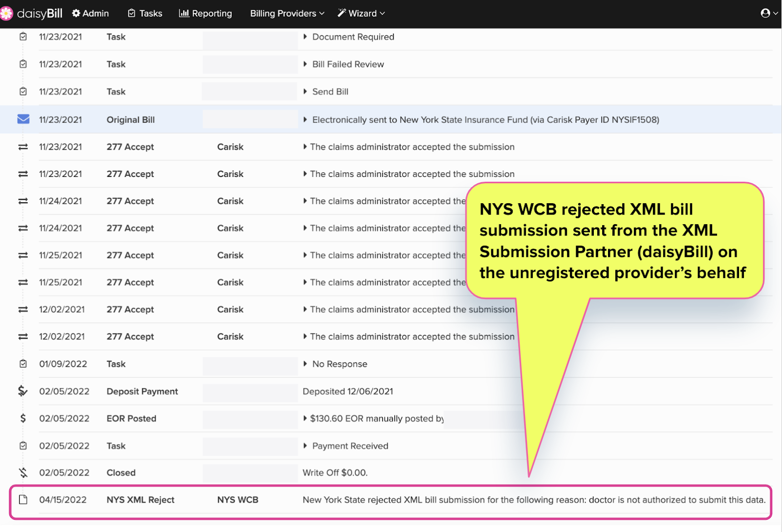Click the Closed row label
Screen dimensions: 782x532
click(121, 472)
